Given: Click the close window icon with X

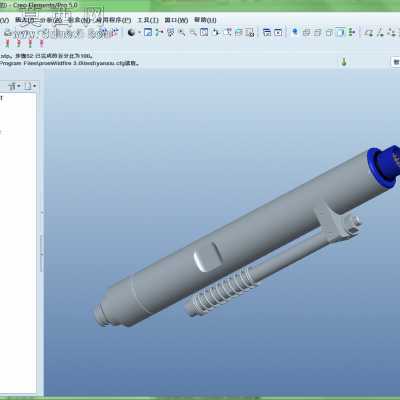Looking at the screenshot, I should coord(278,32).
